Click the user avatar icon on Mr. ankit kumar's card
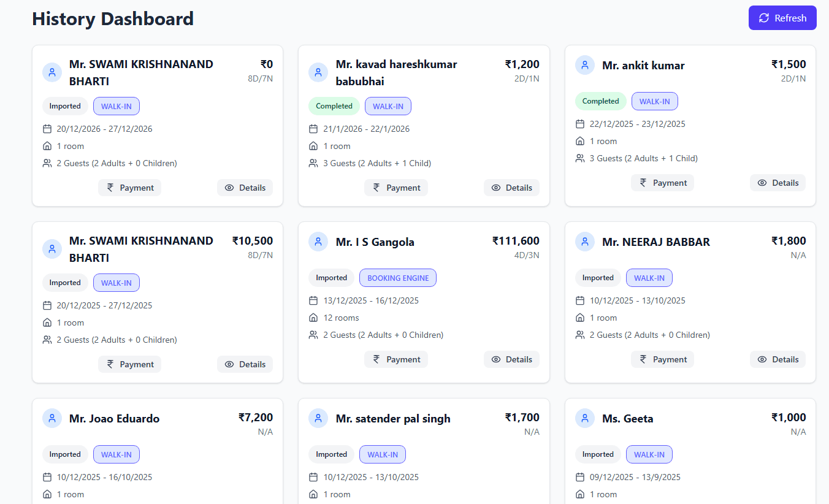829x504 pixels. pyautogui.click(x=585, y=65)
